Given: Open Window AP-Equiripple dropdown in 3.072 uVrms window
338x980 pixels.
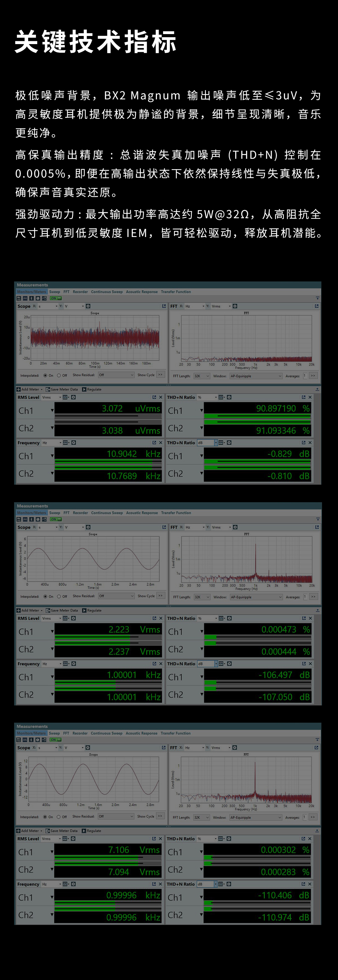Looking at the screenshot, I should click(x=256, y=376).
